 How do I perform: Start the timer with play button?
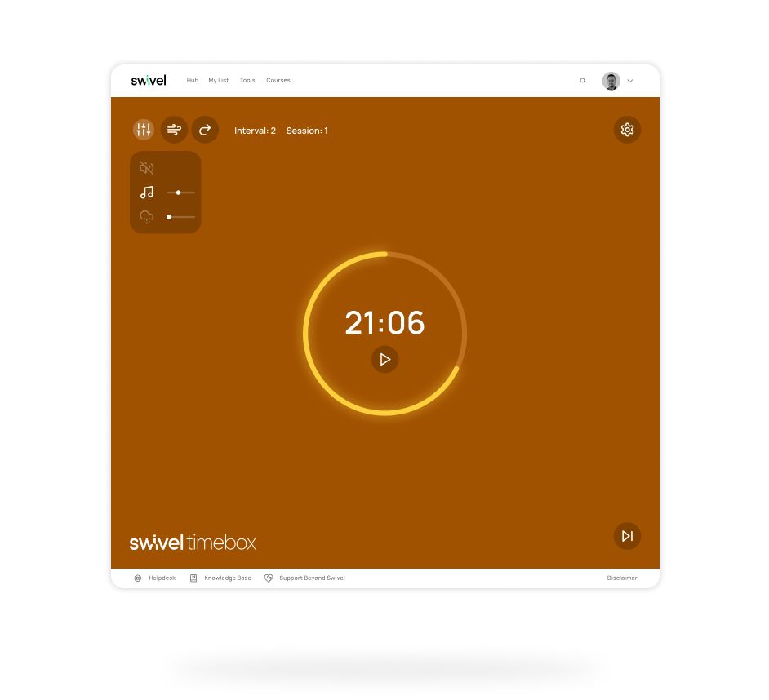tap(384, 359)
